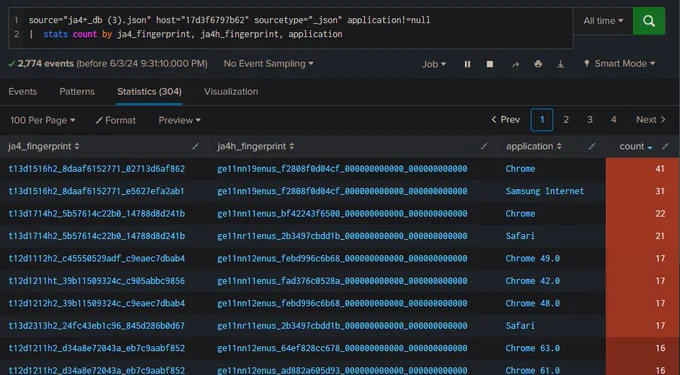Click the Chrome 42.0 application cell
Image resolution: width=680 pixels, height=375 pixels.
(x=533, y=281)
